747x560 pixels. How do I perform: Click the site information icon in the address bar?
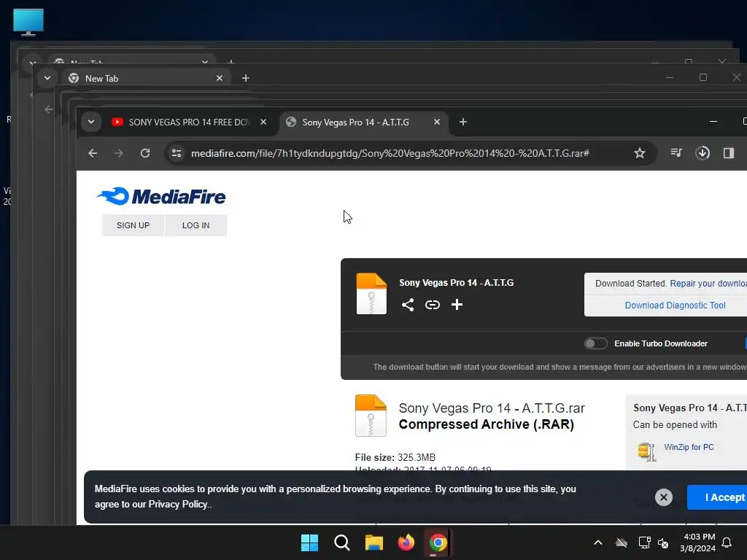[177, 153]
